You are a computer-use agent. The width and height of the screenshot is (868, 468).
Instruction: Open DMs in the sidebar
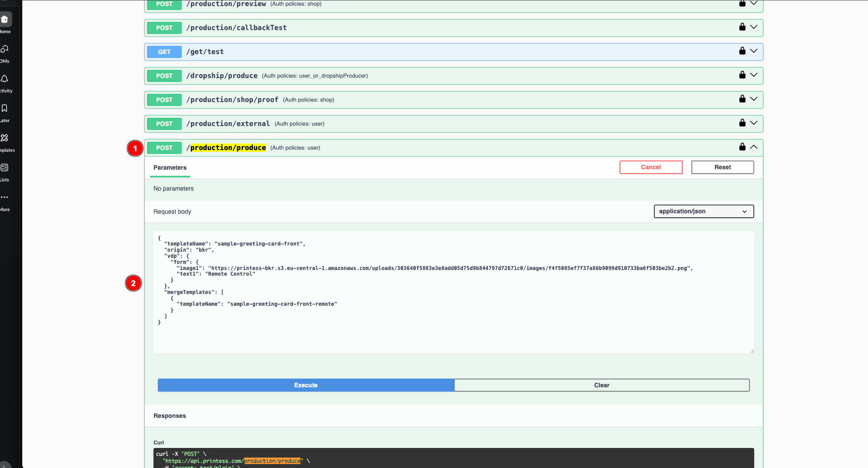(x=5, y=49)
